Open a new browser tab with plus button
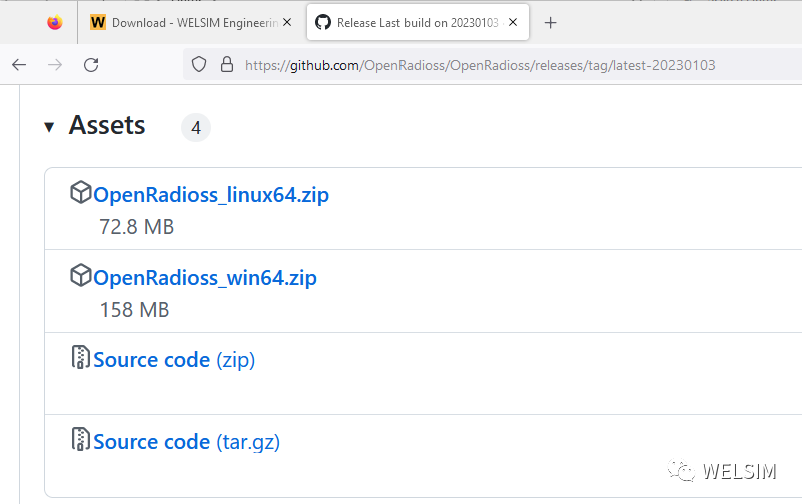Screen dimensions: 802x504 click(550, 23)
